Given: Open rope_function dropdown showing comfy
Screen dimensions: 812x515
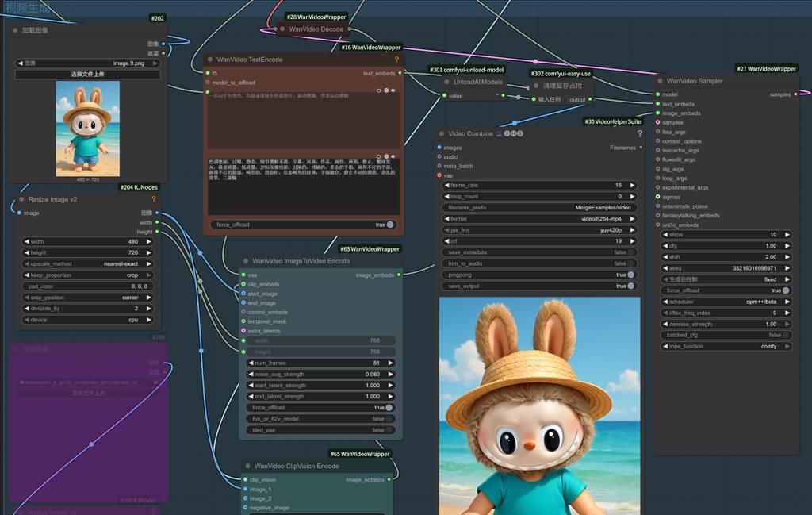Looking at the screenshot, I should pos(726,346).
